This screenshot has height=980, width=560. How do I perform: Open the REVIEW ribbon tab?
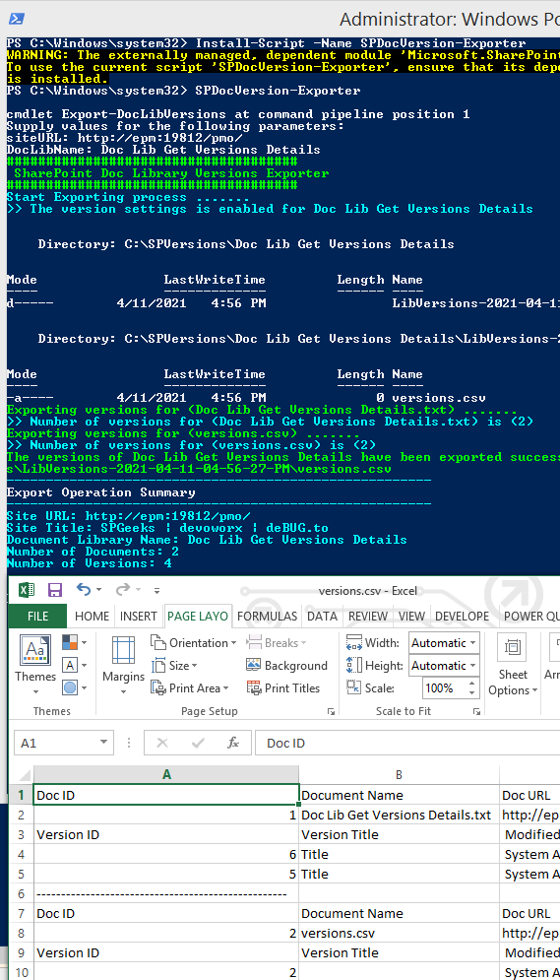tap(368, 617)
